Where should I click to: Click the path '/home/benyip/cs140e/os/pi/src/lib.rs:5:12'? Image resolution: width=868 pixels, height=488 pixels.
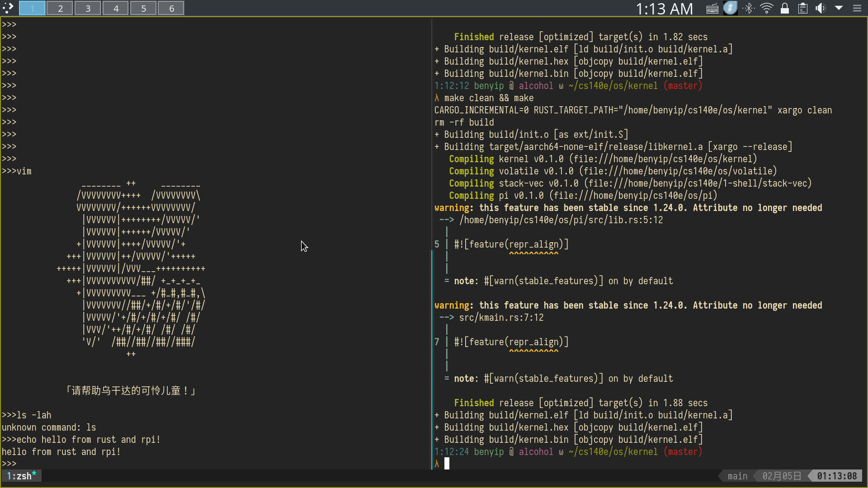coord(561,220)
